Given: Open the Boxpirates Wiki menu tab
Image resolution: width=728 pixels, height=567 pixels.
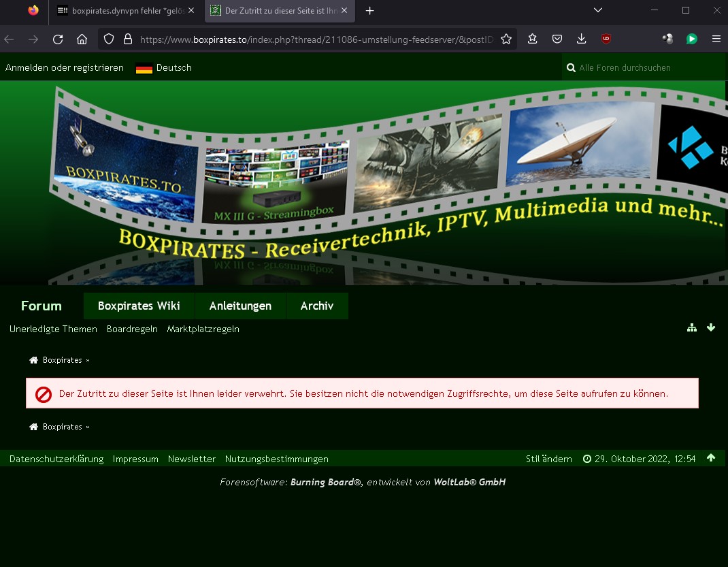Looking at the screenshot, I should pos(139,306).
